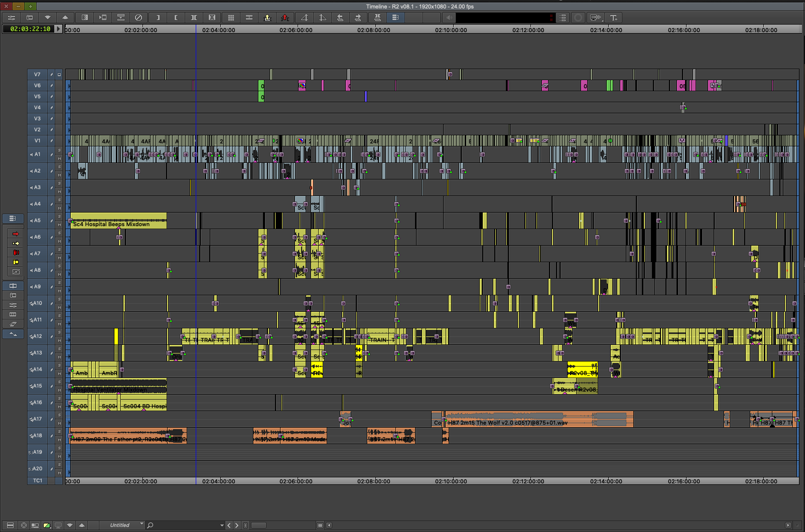Toggle the A9 track selector

point(38,287)
